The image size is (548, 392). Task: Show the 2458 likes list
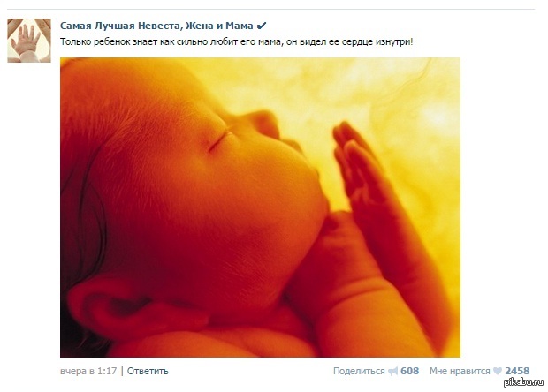[x=517, y=371]
